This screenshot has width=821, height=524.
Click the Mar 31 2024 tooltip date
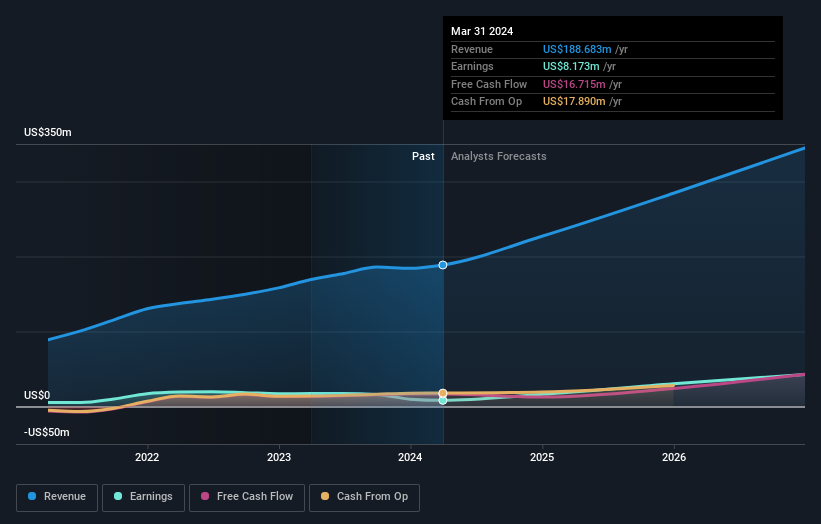(482, 31)
